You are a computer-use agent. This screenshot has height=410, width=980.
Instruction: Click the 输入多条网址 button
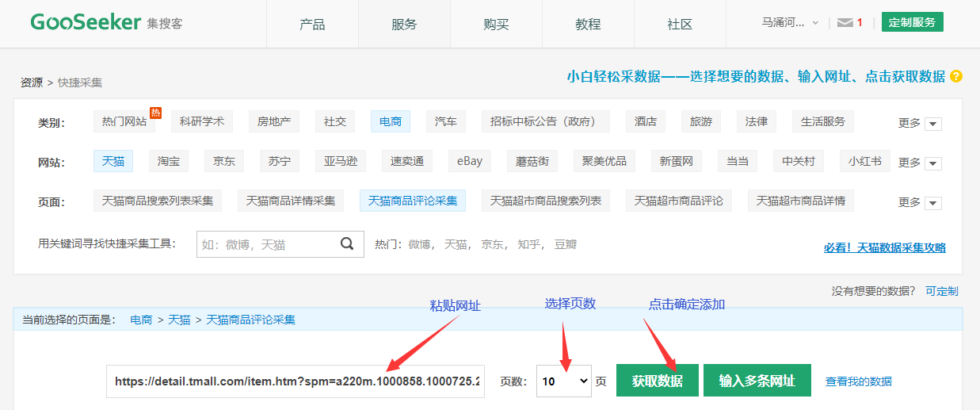pos(757,381)
